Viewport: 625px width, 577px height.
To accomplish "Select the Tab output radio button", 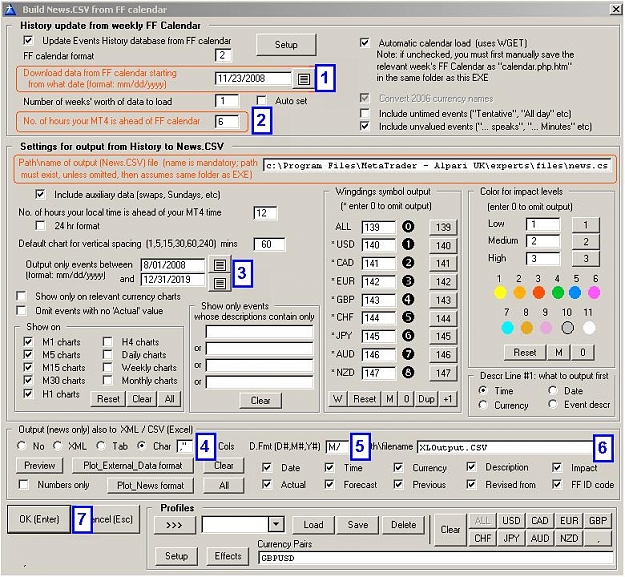I will 101,446.
